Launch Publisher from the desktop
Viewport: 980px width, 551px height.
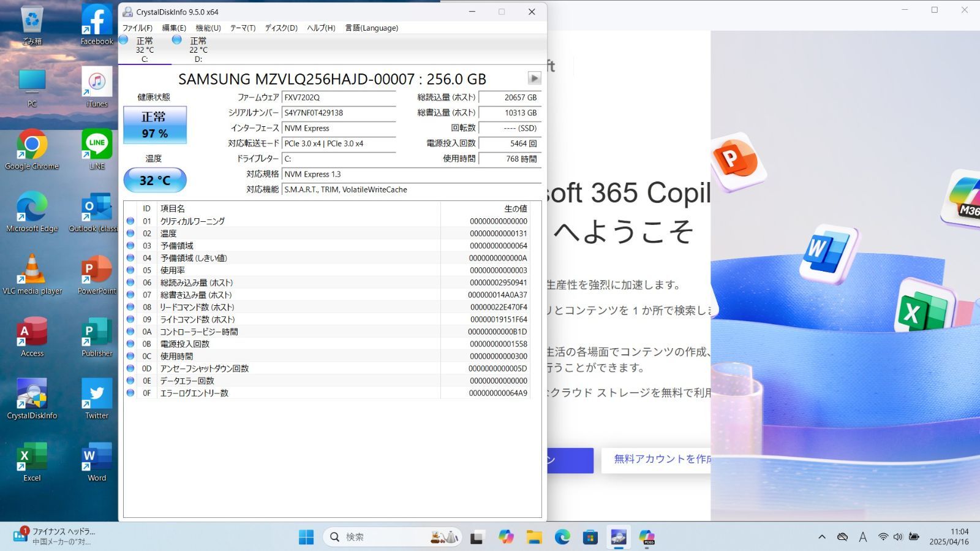[97, 336]
